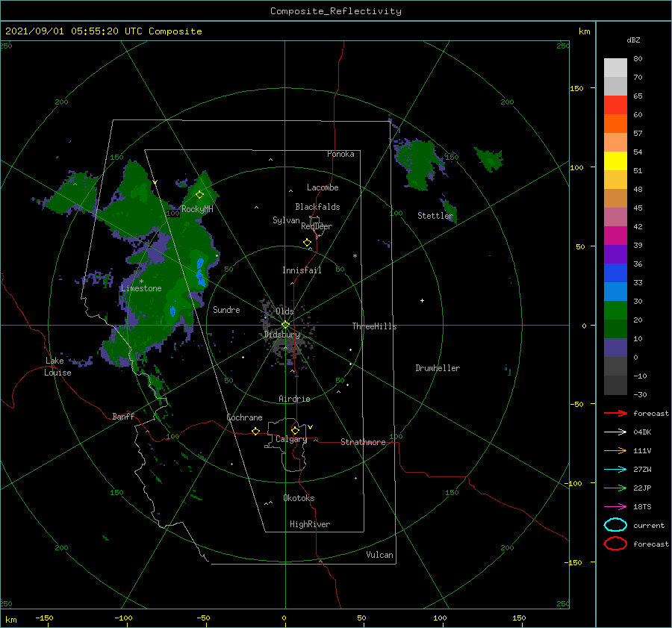The image size is (672, 628).
Task: Select the Limestone label
Action: 141,288
